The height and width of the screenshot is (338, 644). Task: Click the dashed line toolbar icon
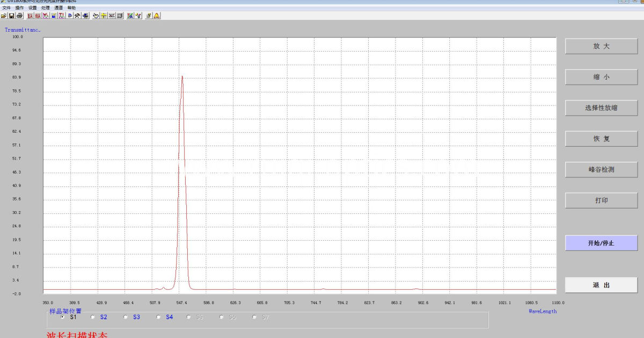point(111,16)
